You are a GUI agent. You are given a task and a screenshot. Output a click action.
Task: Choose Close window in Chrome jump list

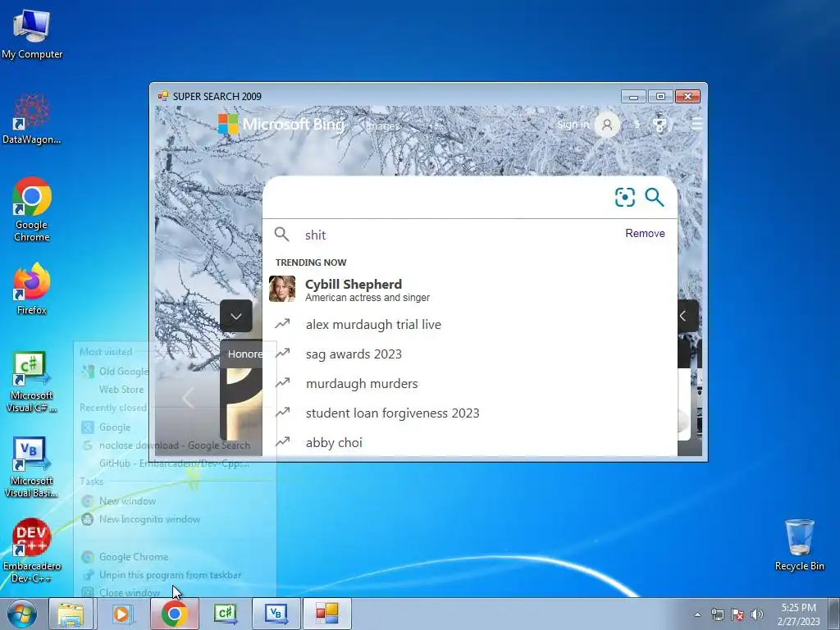(175, 592)
